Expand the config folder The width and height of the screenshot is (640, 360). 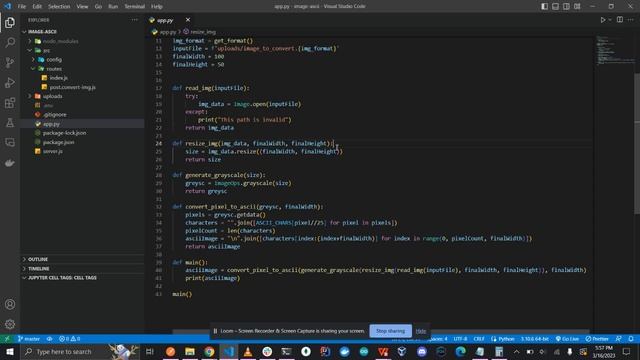click(82, 60)
